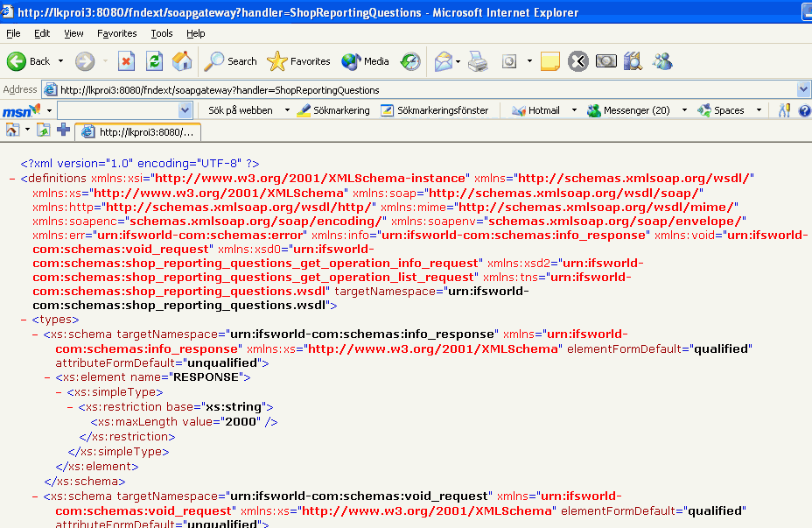Expand the MSN search box dropdown
Viewport: 812px width, 528px height.
click(x=185, y=110)
